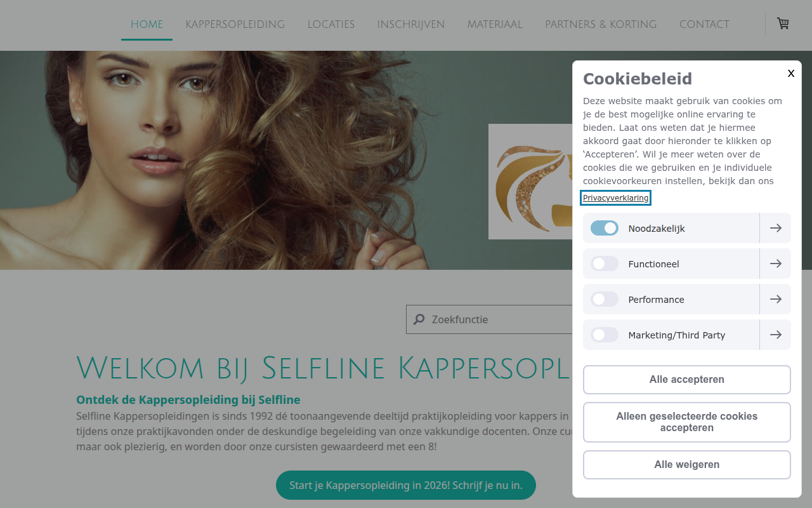Open the Inschrijven menu item

click(411, 25)
